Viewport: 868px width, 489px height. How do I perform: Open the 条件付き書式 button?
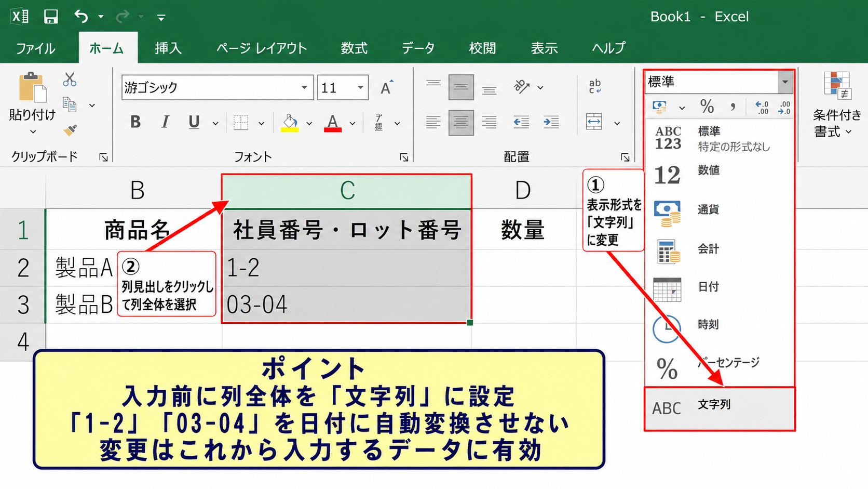tap(837, 105)
